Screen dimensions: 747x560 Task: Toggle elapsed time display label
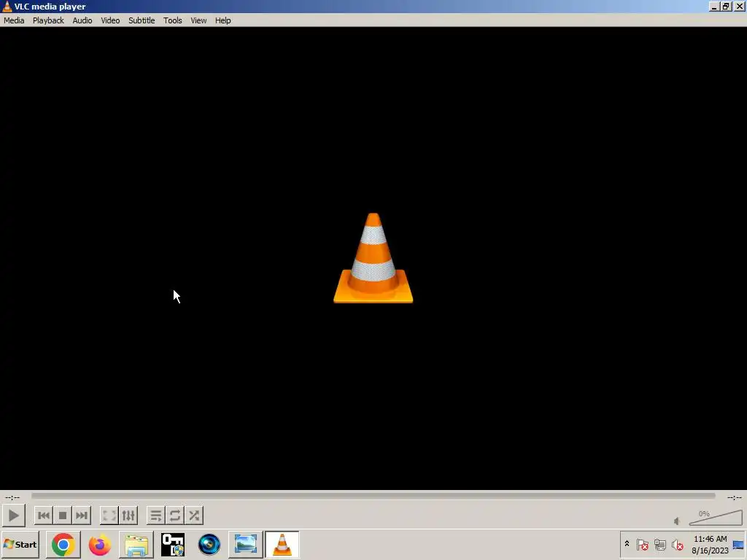12,497
